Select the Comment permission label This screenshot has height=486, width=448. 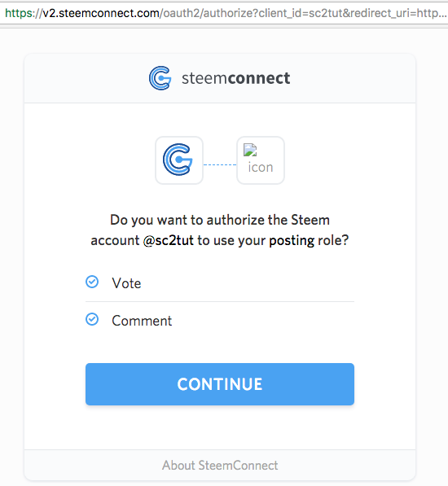point(142,321)
